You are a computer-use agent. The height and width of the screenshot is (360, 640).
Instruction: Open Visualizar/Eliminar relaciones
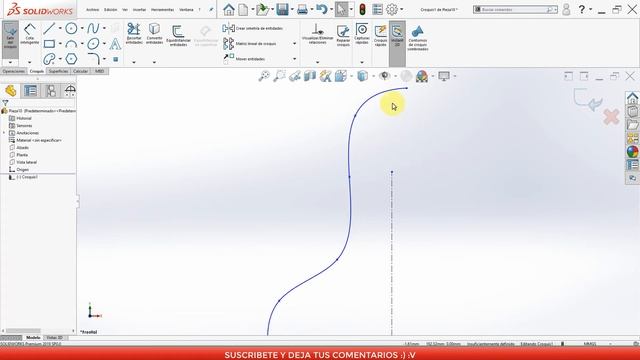[x=318, y=33]
